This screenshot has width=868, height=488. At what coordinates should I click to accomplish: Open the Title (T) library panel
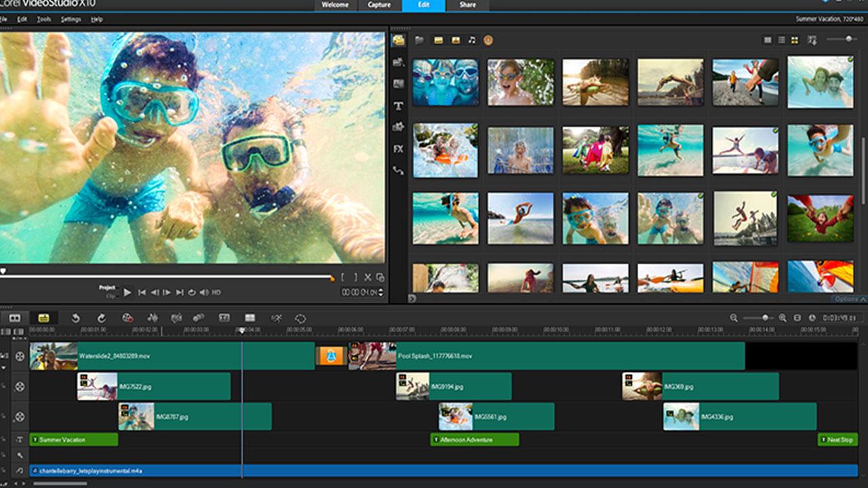tap(398, 106)
